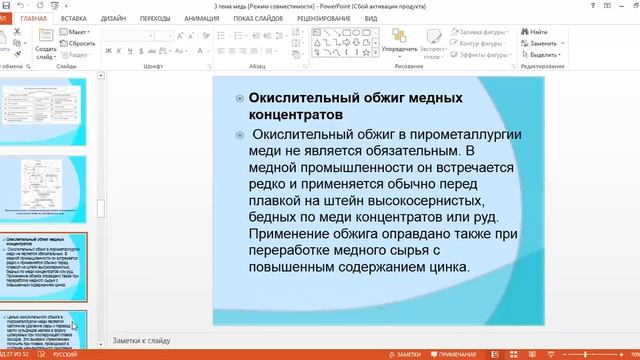Switch to Normal view in status bar

coord(495,354)
